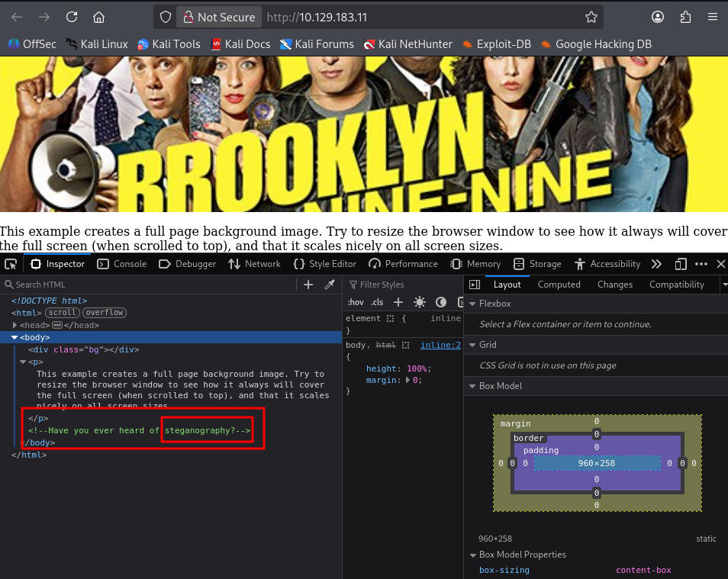The image size is (728, 579).
Task: Click the scroll badge on html
Action: (63, 313)
